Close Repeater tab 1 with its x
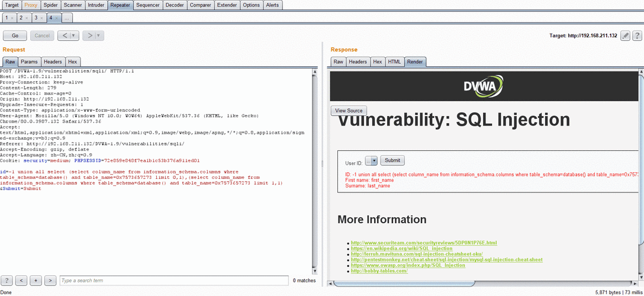This screenshot has width=644, height=296. coord(12,18)
